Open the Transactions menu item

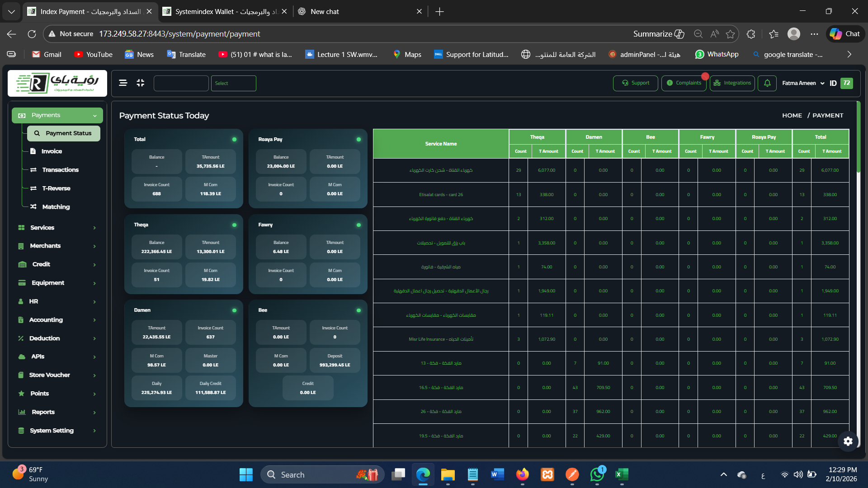click(x=60, y=170)
